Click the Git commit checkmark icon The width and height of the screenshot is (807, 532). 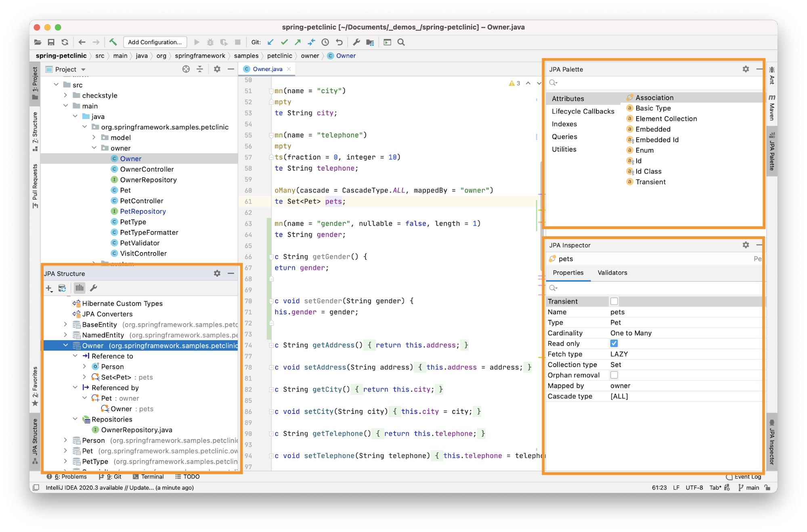click(284, 42)
